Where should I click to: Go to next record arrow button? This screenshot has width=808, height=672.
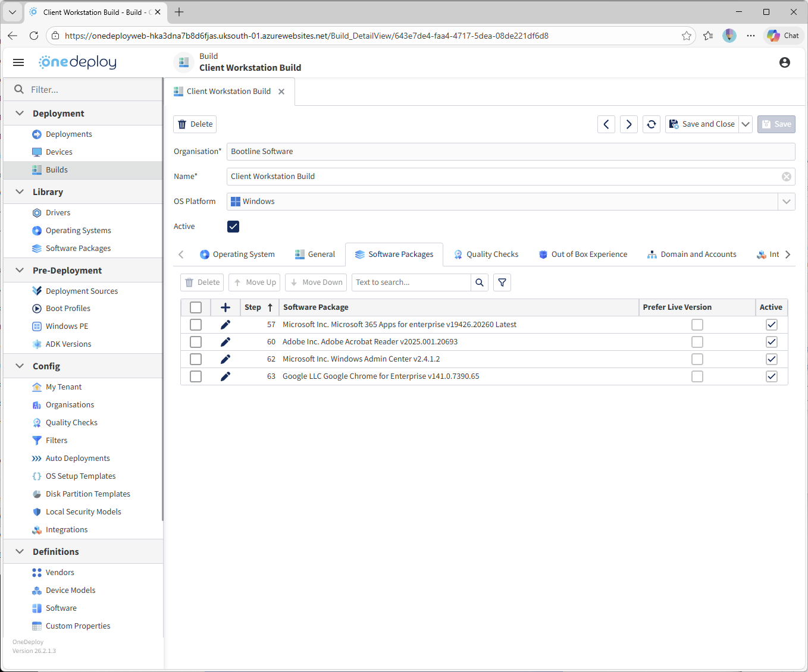(x=629, y=124)
